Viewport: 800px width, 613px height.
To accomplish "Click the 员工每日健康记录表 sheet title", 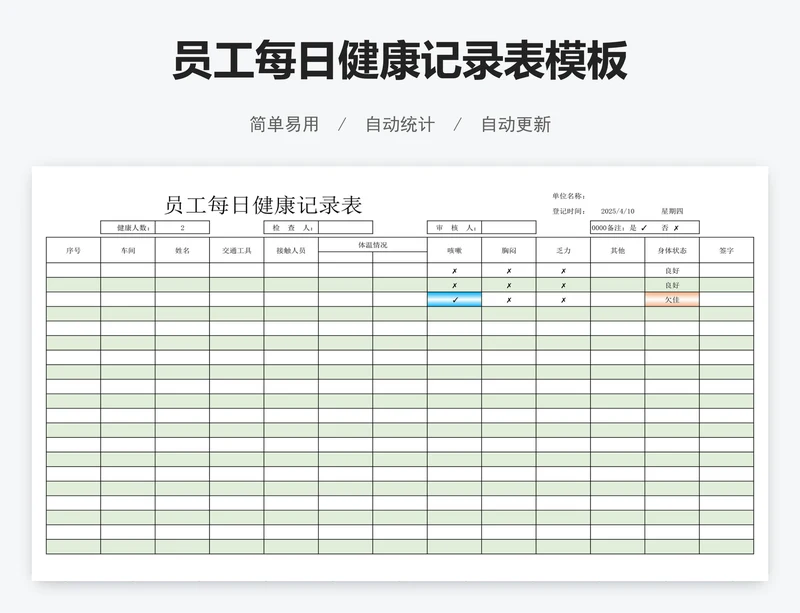I will pos(263,205).
